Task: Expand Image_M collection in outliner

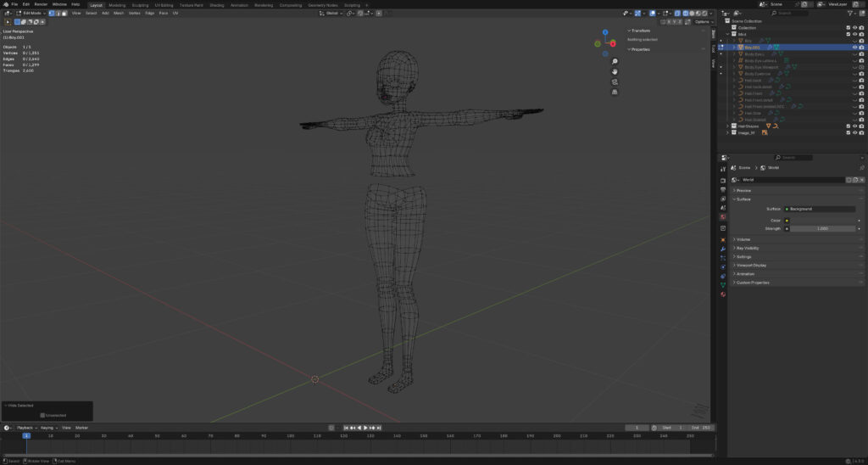Action: [x=727, y=133]
